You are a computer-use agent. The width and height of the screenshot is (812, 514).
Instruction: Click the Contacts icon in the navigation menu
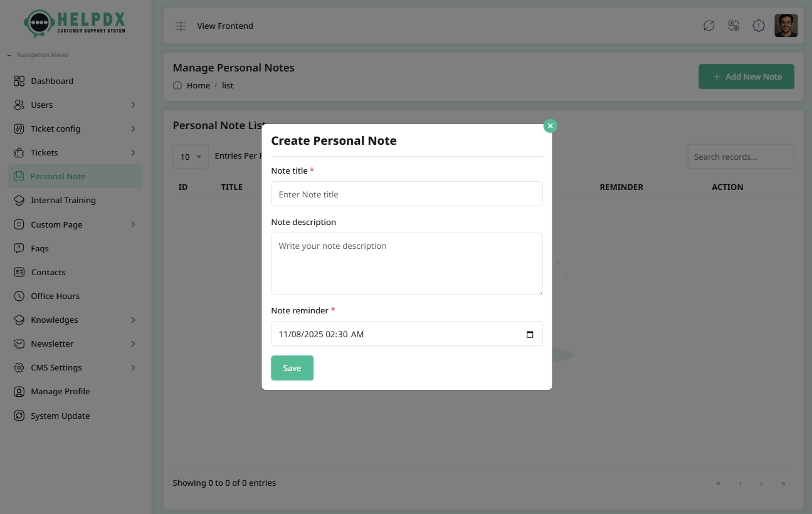[x=19, y=271]
